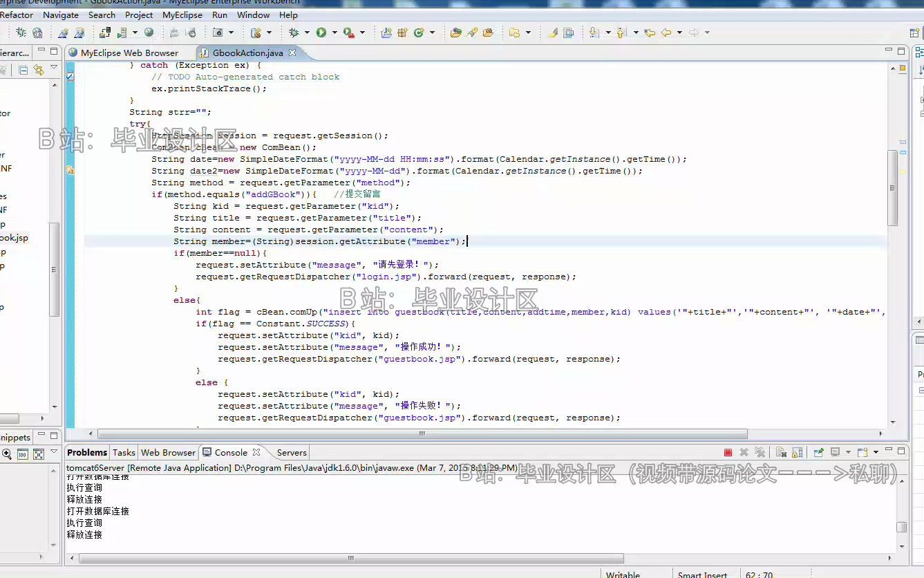Click the editor horizontal scrollbar thumb

coord(422,434)
